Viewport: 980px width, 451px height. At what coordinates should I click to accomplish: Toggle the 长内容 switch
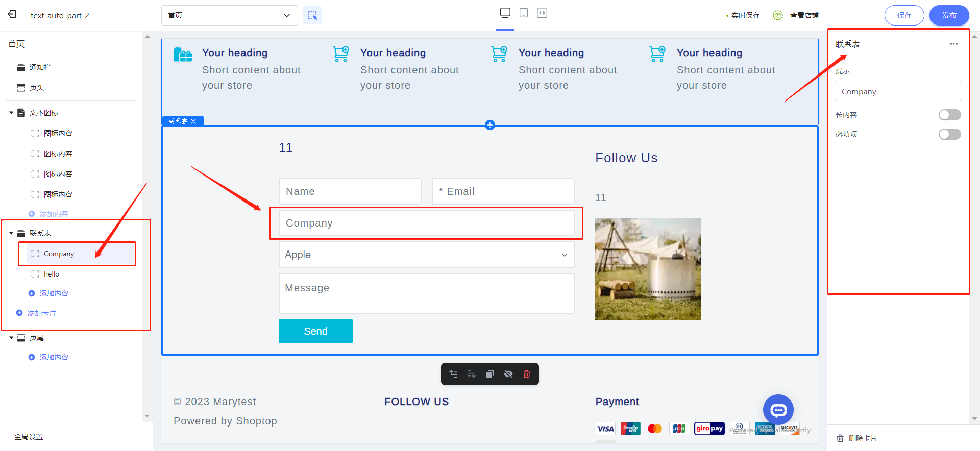coord(949,115)
